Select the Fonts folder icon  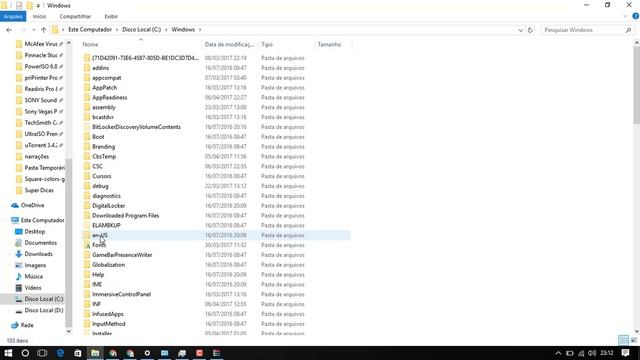(87, 245)
